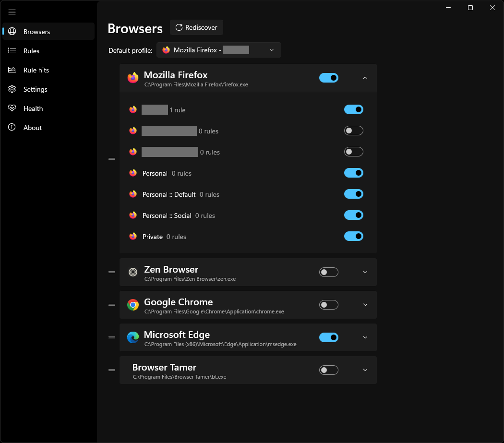Screen dimensions: 504x443
Task: Open the Settings page
Action: pos(48,89)
